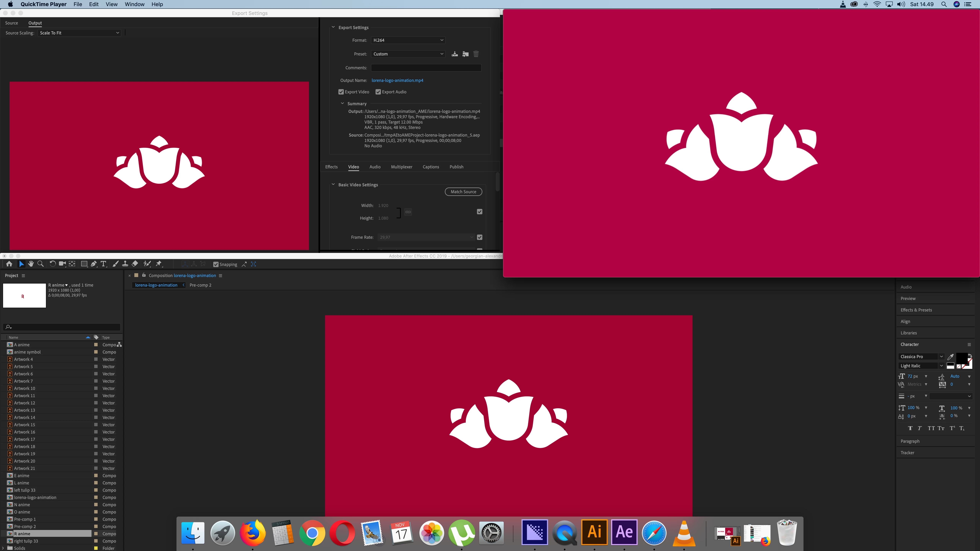Uncheck the Export Audio checkbox
Screen dimensions: 980x551
378,92
